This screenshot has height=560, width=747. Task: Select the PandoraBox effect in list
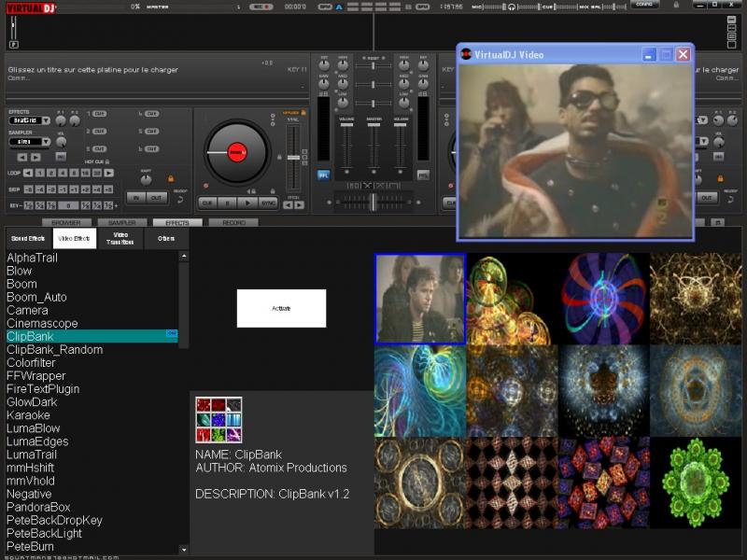[38, 507]
